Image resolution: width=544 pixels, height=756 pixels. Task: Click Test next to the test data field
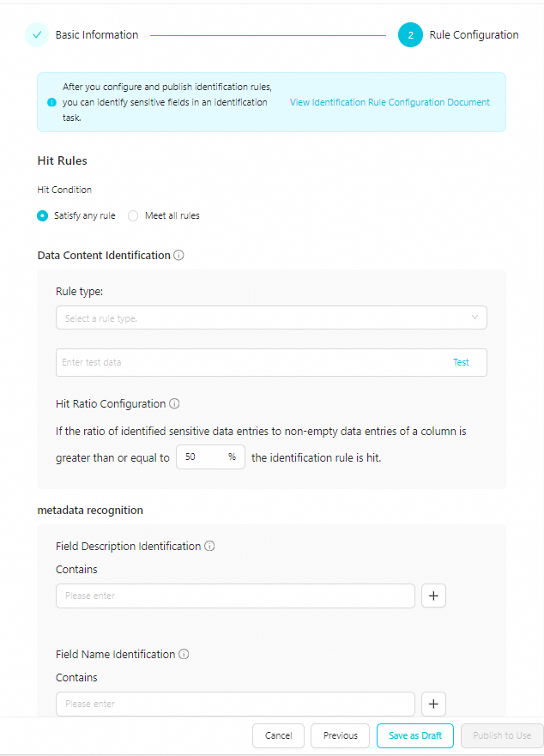pos(461,362)
